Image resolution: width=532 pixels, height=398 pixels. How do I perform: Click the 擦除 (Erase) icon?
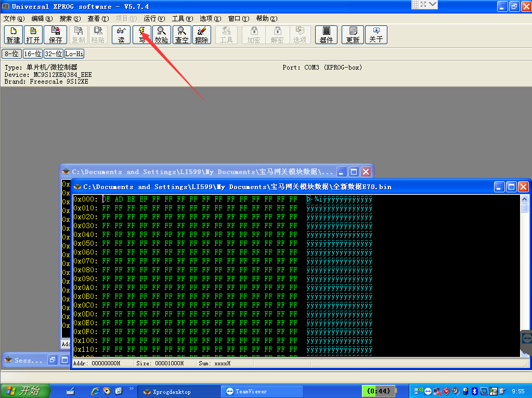click(202, 35)
